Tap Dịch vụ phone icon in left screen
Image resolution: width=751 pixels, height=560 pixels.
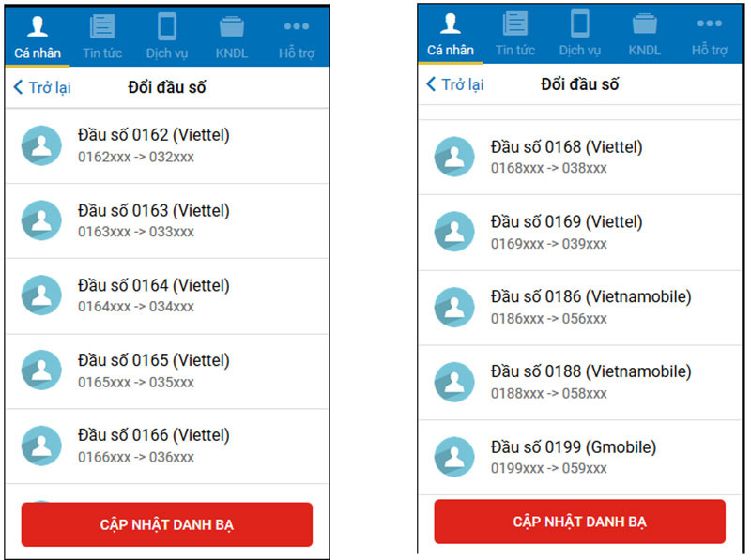[x=167, y=26]
